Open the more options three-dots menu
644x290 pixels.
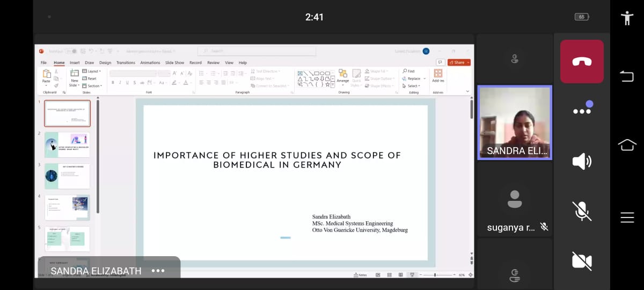(582, 111)
